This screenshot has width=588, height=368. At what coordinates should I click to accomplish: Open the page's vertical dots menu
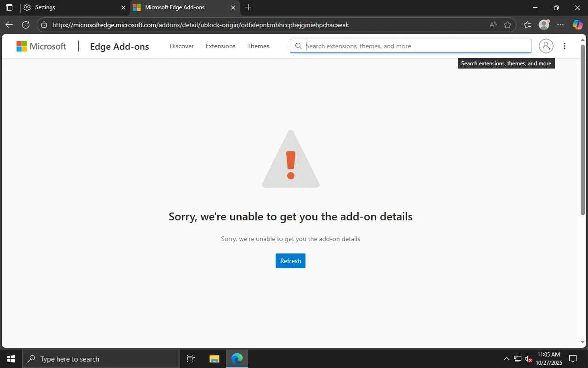(x=565, y=46)
